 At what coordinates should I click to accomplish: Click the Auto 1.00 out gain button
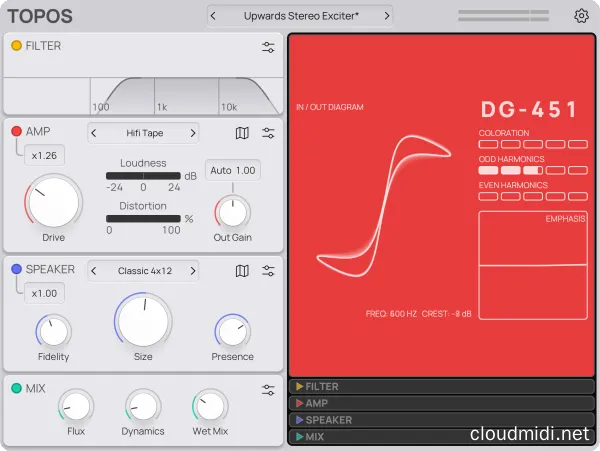coord(232,170)
